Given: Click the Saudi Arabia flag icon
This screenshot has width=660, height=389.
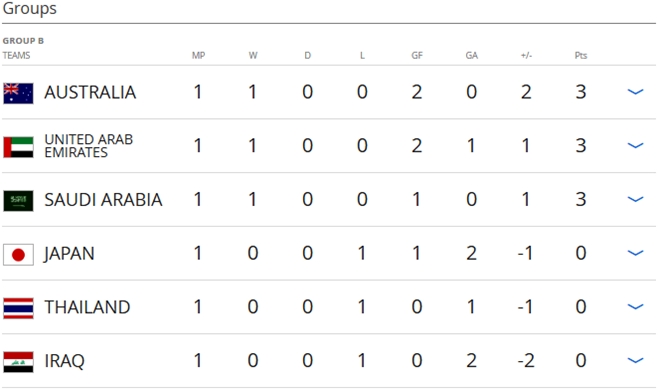Looking at the screenshot, I should pos(18,201).
